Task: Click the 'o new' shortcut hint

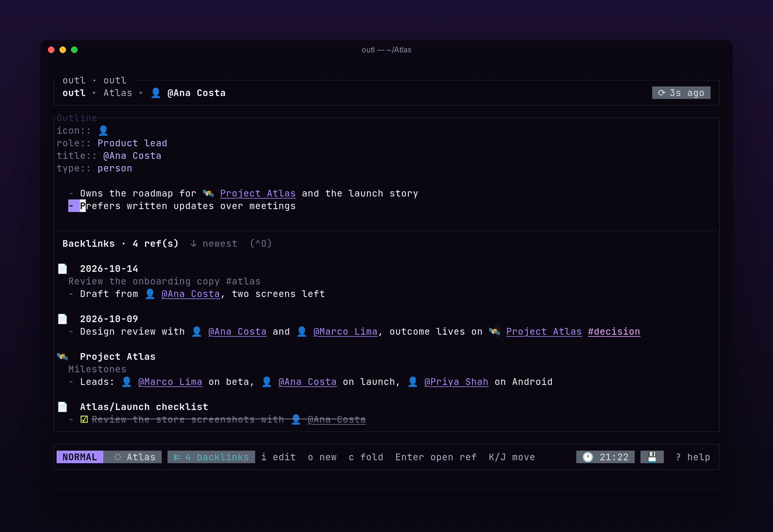Action: pos(322,457)
